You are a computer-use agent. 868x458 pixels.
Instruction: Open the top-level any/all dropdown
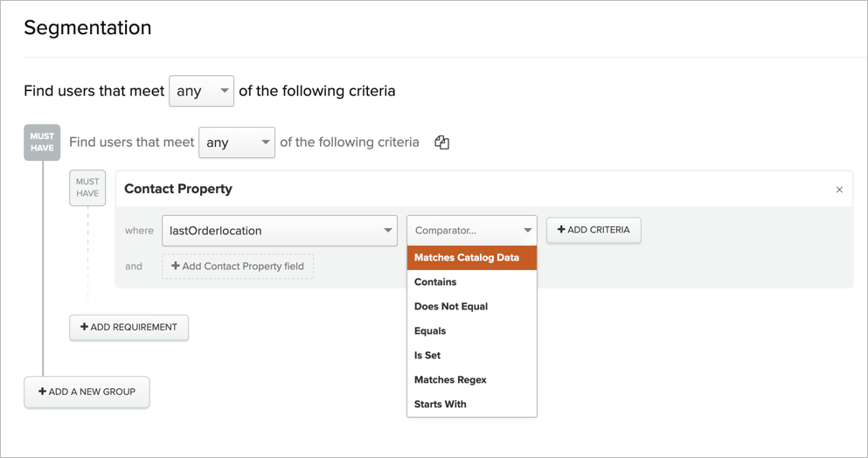(201, 91)
